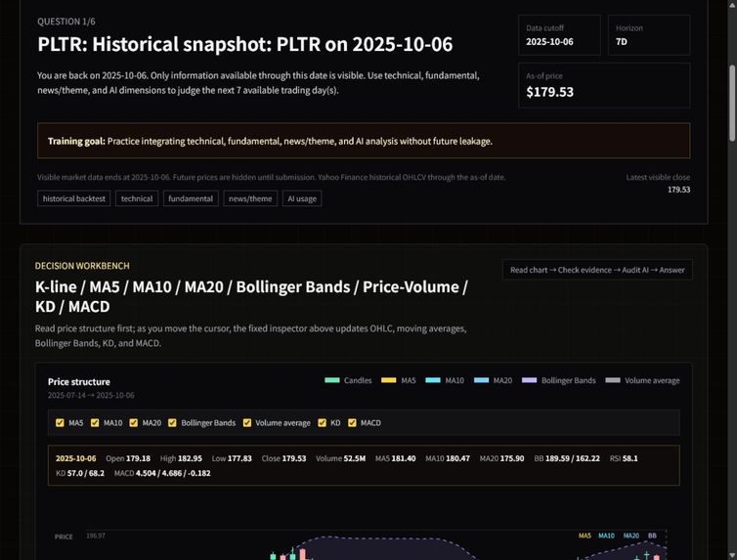Click the Volume average gray legend swatch

tap(613, 380)
